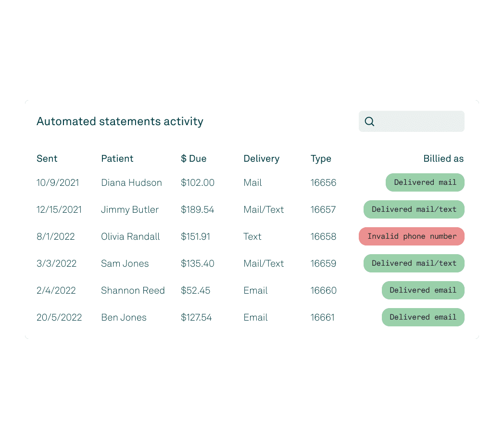Sort by the Sent column header
Screen dimensions: 504x439
click(x=47, y=158)
